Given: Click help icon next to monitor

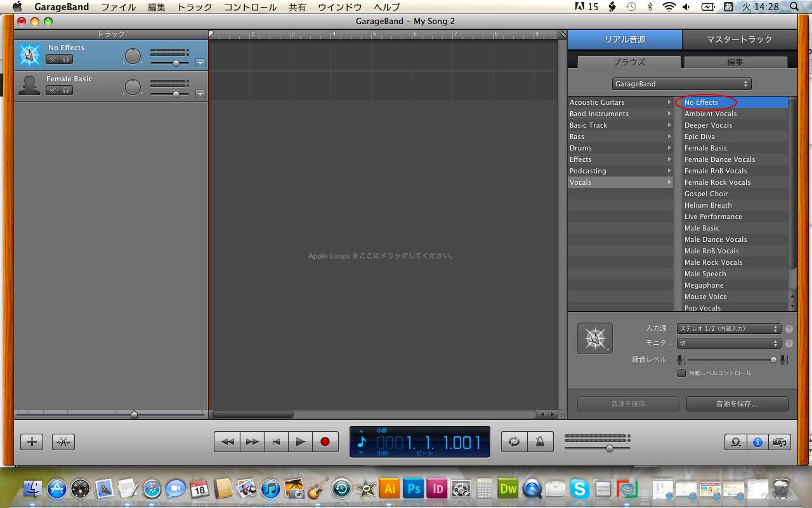Looking at the screenshot, I should click(789, 344).
